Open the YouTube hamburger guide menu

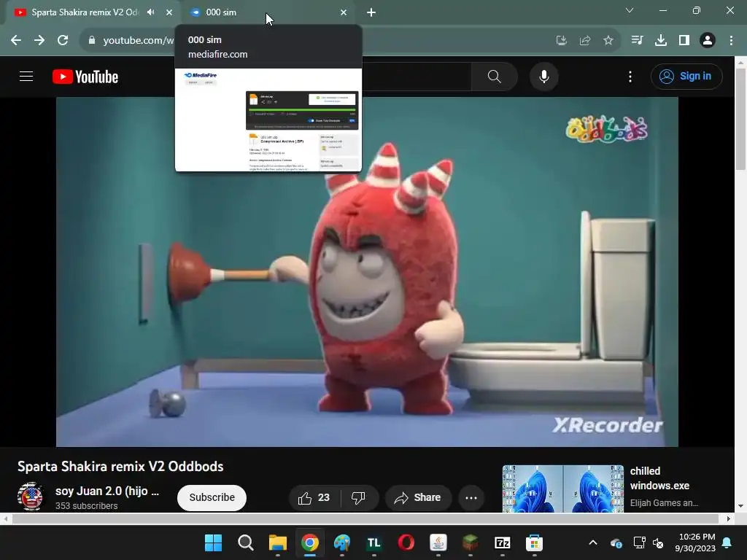pyautogui.click(x=26, y=76)
